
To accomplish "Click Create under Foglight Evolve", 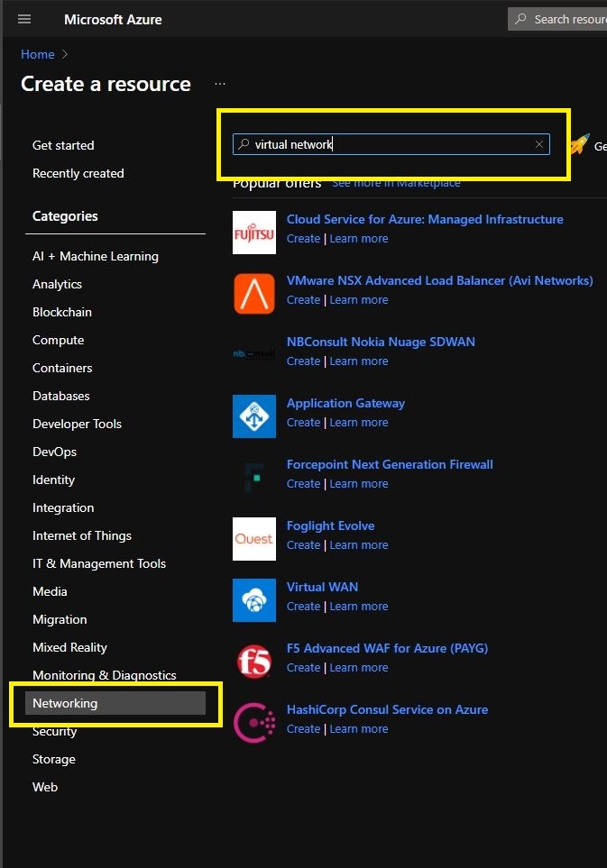I will tap(303, 545).
